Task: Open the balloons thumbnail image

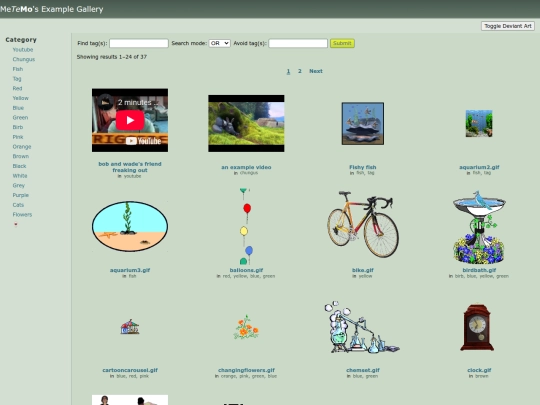Action: tap(246, 226)
